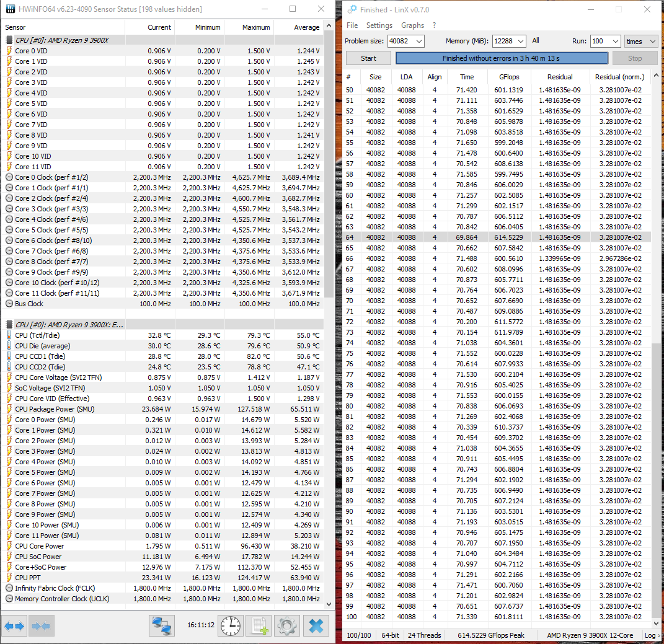Click the Time column header in LinX
This screenshot has height=644, width=664.
pyautogui.click(x=467, y=77)
